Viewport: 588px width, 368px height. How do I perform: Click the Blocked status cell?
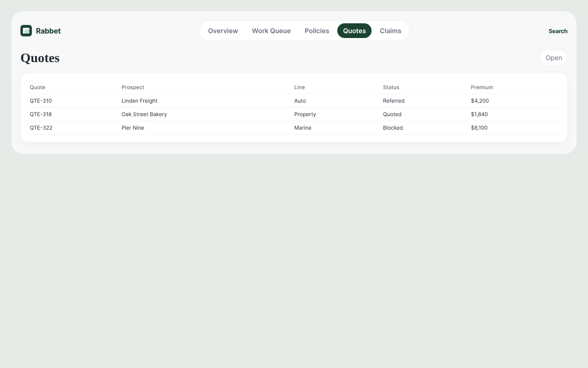[393, 128]
